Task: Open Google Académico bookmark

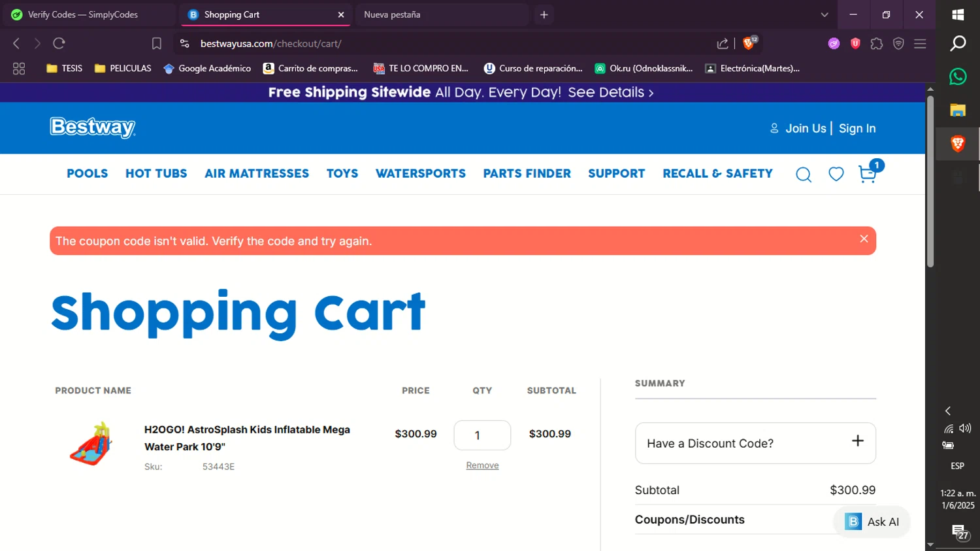Action: click(207, 68)
